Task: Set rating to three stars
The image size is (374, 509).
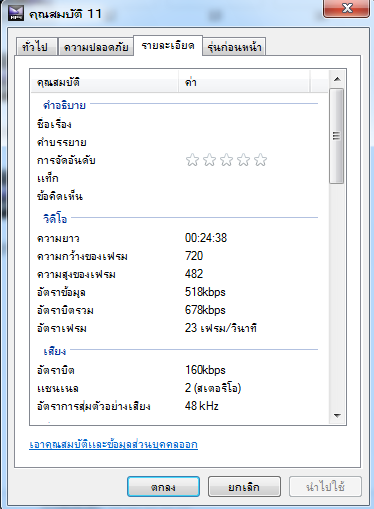Action: click(x=226, y=160)
